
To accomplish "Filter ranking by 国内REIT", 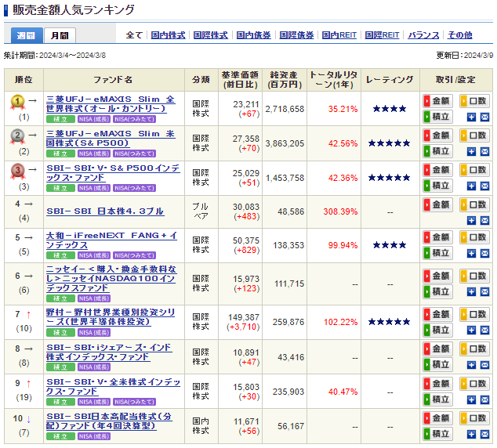I will (x=339, y=35).
